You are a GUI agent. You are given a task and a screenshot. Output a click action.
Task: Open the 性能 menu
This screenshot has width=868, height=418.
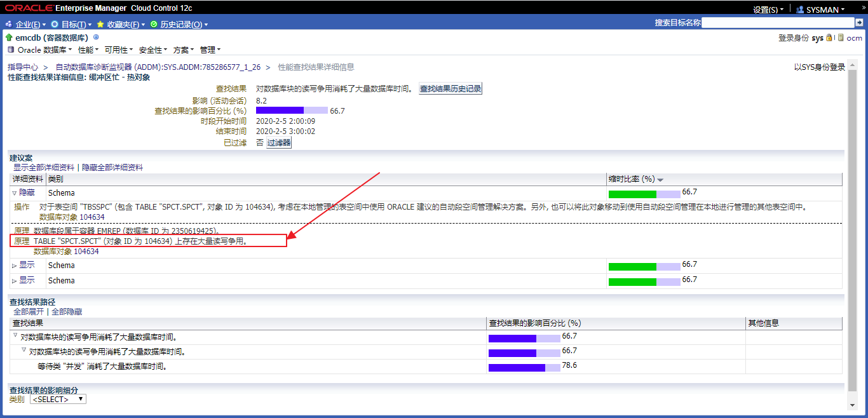tap(88, 50)
